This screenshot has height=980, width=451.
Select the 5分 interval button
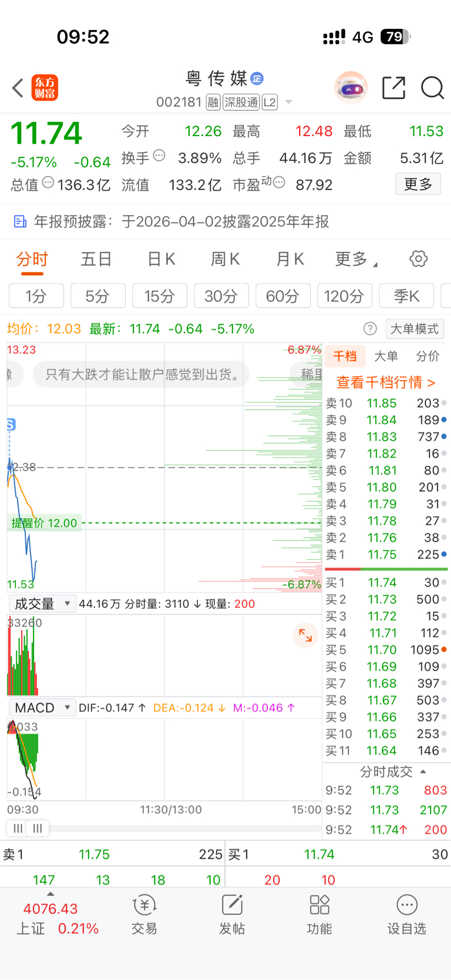(98, 296)
